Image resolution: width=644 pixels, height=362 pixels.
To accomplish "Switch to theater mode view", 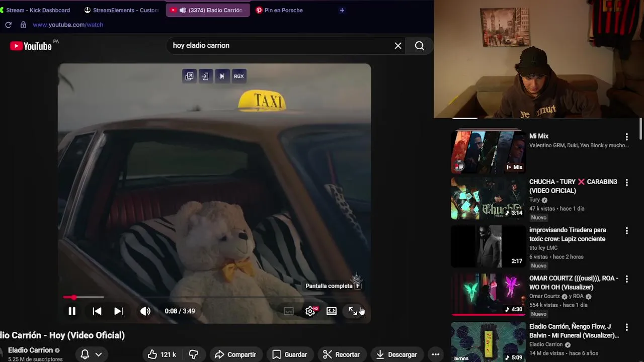I will pyautogui.click(x=332, y=311).
